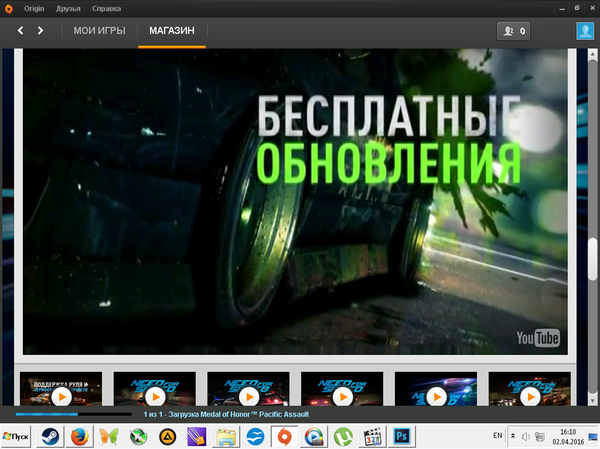Screen dimensions: 600x449
Task: Open the purple pencil app in taskbar
Action: coord(197,436)
